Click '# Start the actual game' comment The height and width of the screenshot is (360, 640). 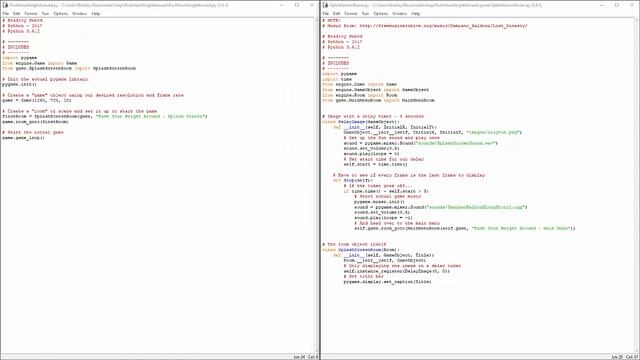[33, 132]
